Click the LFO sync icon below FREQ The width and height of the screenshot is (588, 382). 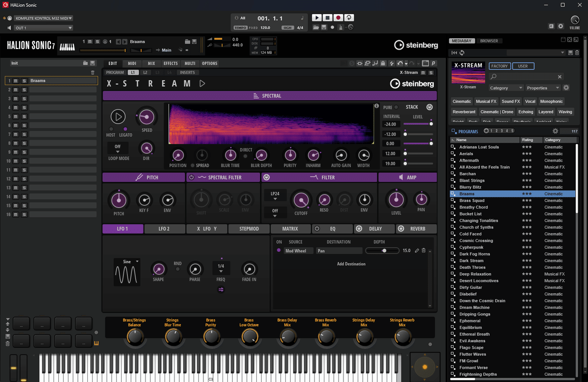(x=221, y=289)
